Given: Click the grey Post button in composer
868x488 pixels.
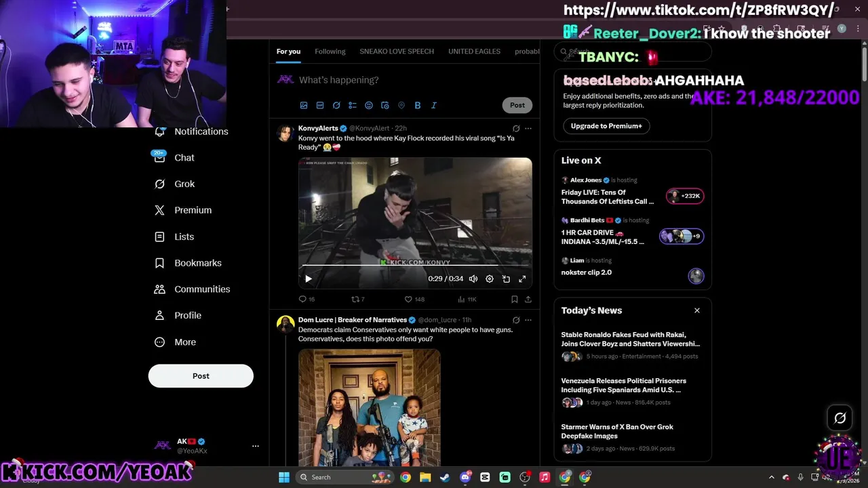Looking at the screenshot, I should (x=517, y=105).
